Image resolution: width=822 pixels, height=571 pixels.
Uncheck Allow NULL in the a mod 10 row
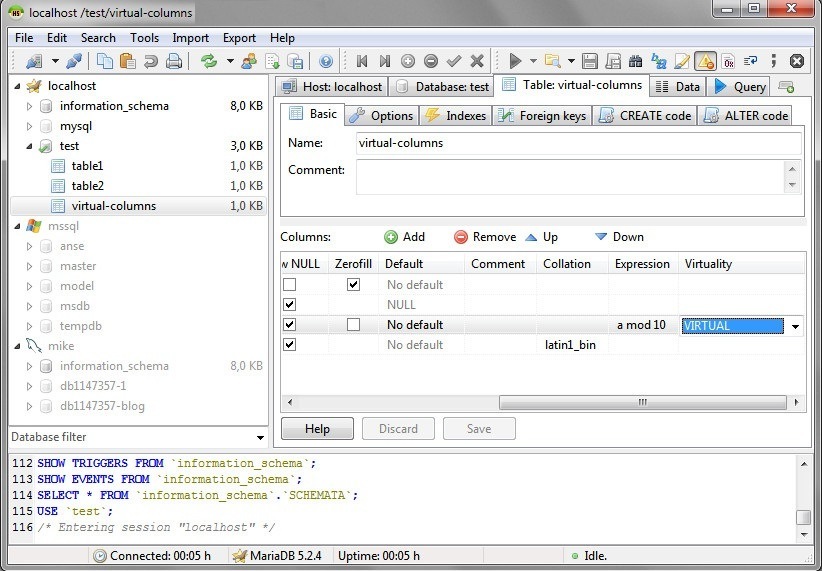[289, 325]
